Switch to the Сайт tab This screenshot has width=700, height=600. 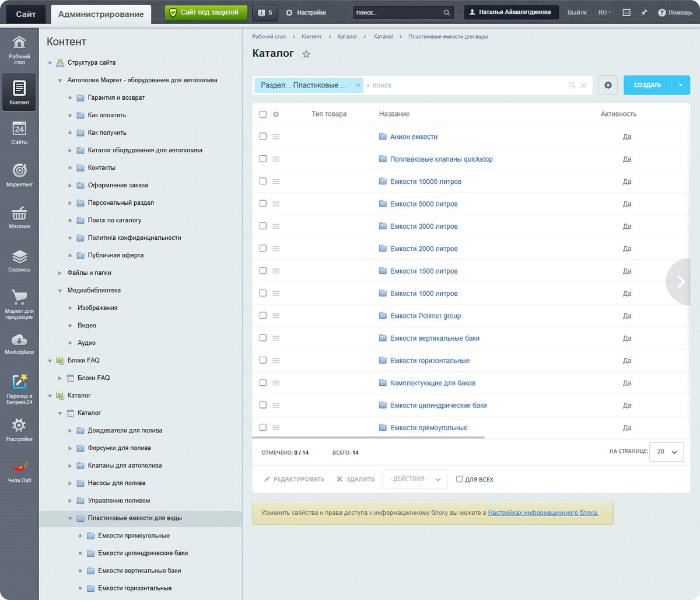pyautogui.click(x=26, y=13)
